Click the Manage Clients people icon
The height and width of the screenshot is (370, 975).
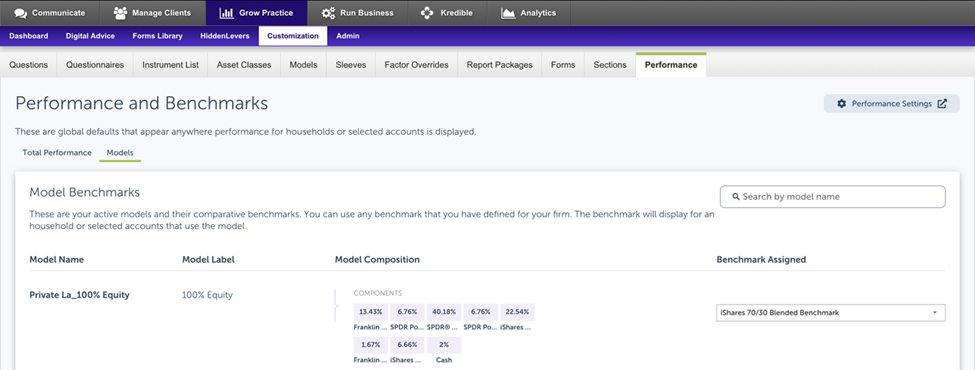coord(121,13)
